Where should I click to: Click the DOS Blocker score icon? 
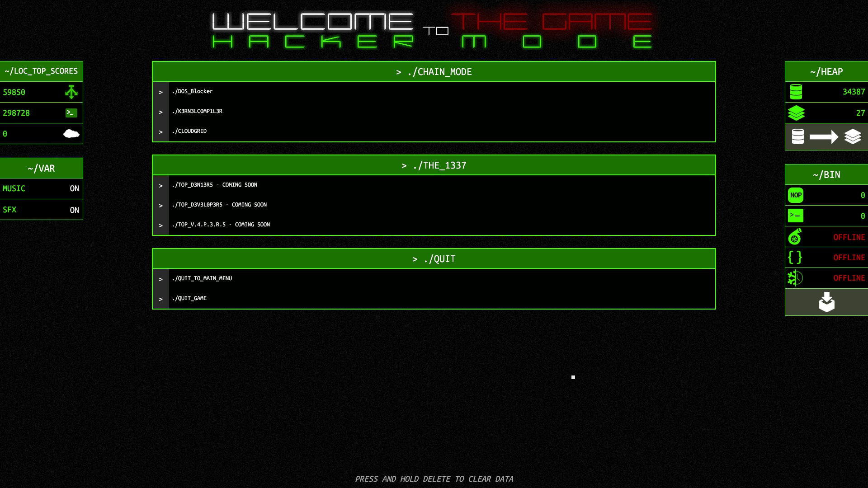tap(71, 92)
